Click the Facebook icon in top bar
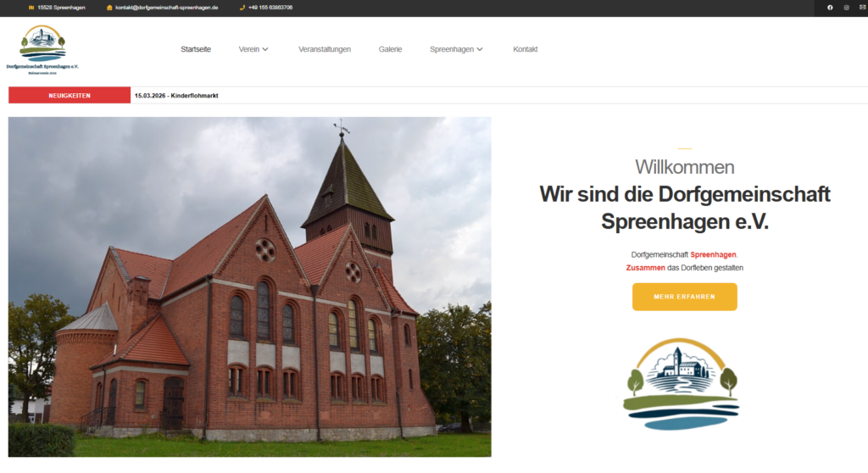 (x=830, y=8)
